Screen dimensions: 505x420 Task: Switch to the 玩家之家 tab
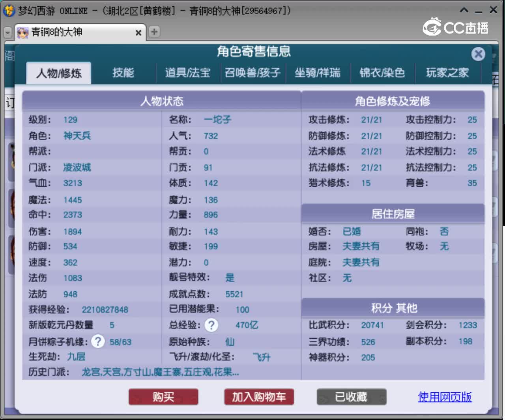click(x=447, y=73)
